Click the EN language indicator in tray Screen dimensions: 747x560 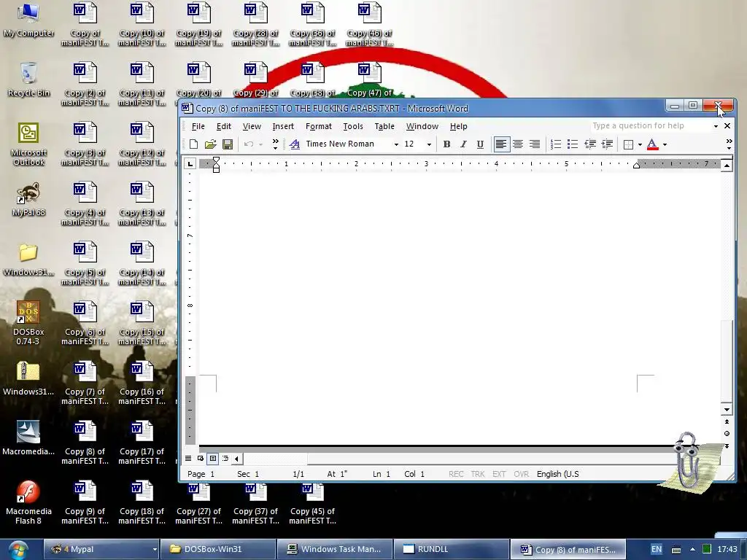tap(656, 549)
